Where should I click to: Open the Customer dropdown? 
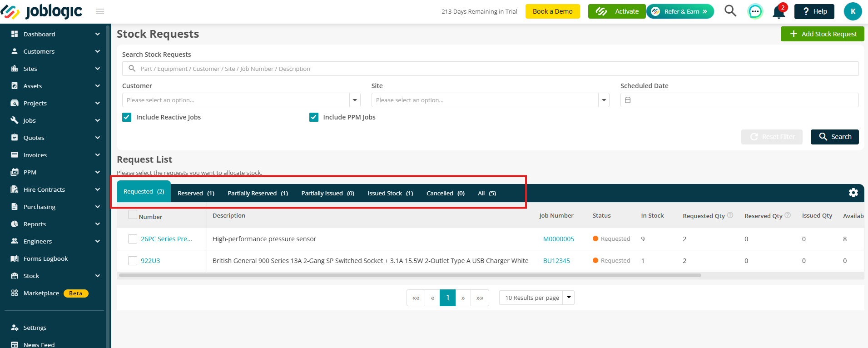coord(241,100)
